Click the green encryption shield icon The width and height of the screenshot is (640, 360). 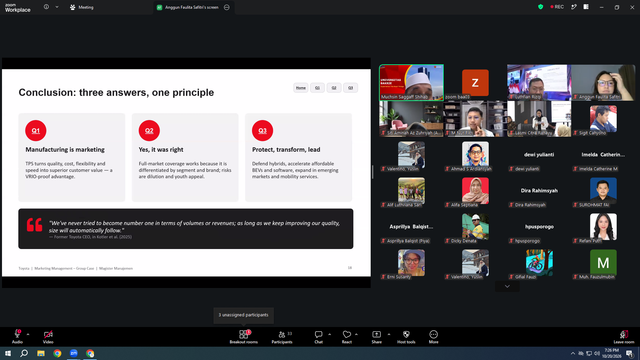541,7
